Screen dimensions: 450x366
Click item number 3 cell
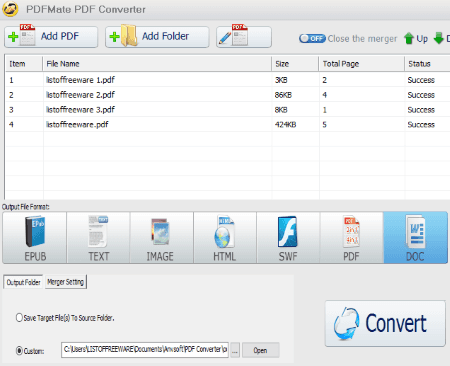point(11,110)
